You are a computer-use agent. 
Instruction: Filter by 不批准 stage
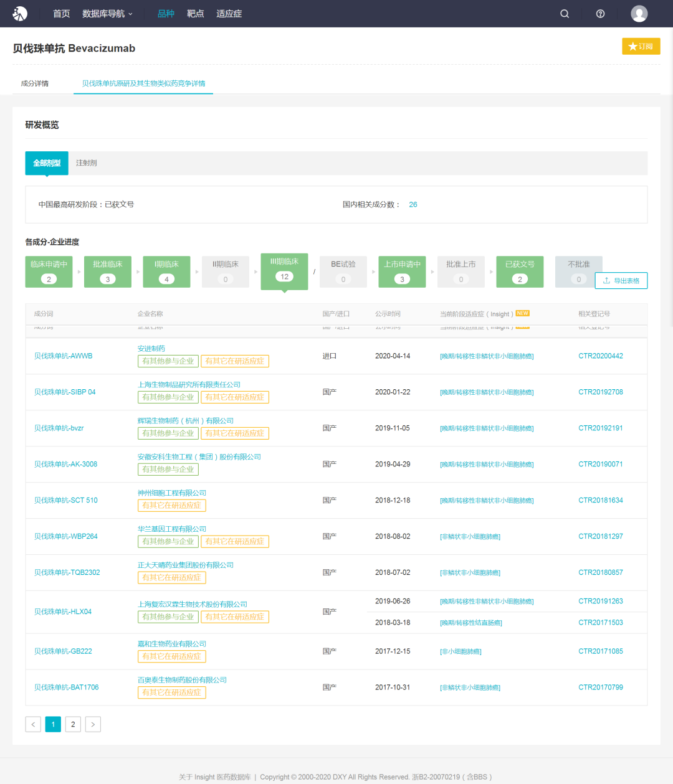(579, 272)
